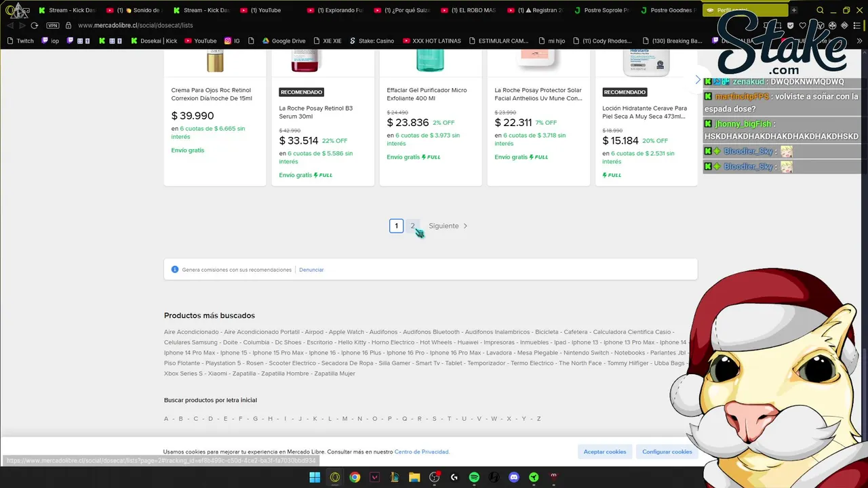Select pagination page 1
The image size is (868, 488).
pos(397,226)
